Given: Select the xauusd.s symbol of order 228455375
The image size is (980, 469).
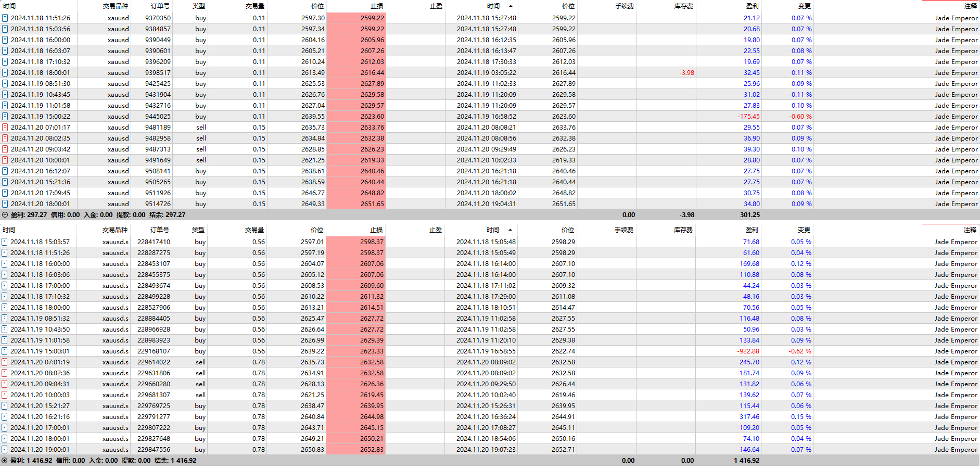Looking at the screenshot, I should [x=116, y=275].
